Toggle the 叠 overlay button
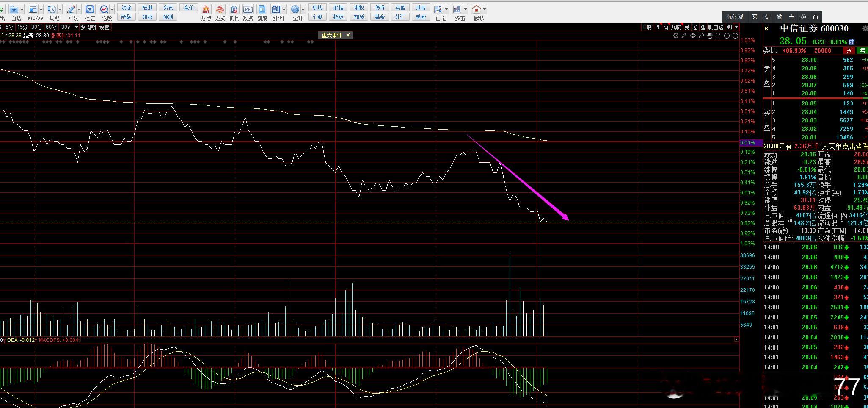 coord(703,27)
